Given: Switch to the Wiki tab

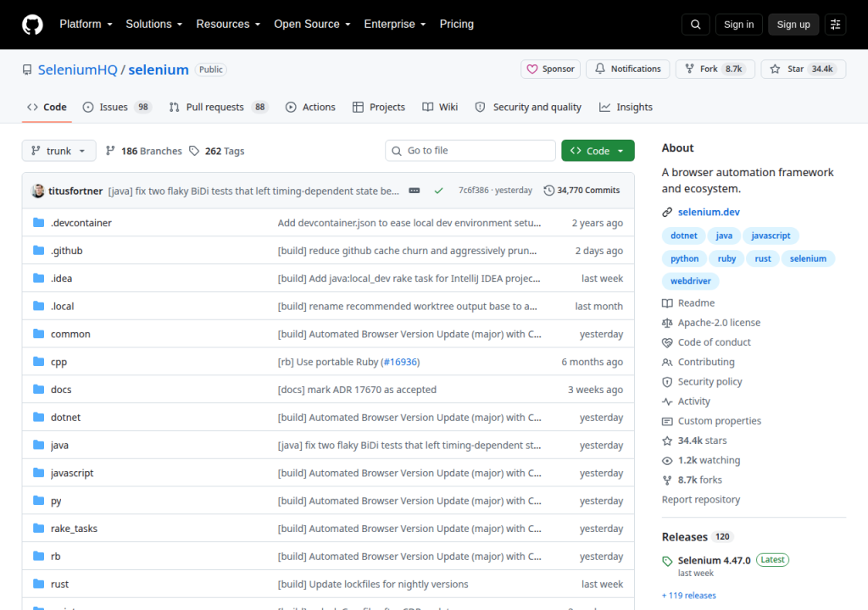Looking at the screenshot, I should point(440,107).
